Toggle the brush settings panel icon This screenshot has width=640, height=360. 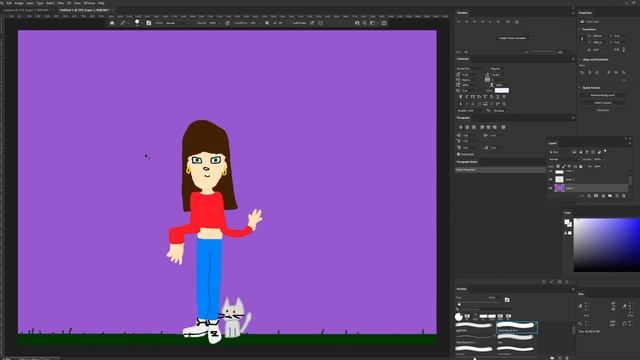tap(149, 23)
